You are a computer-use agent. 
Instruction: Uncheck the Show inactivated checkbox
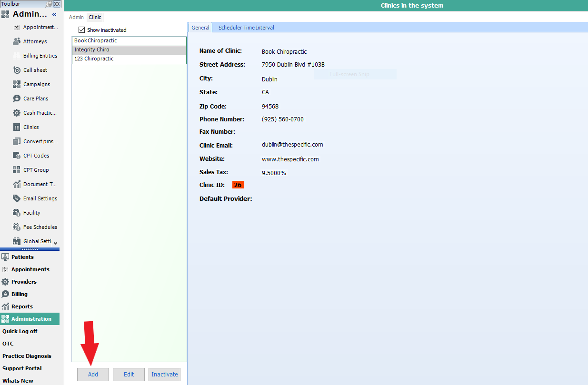click(x=81, y=30)
